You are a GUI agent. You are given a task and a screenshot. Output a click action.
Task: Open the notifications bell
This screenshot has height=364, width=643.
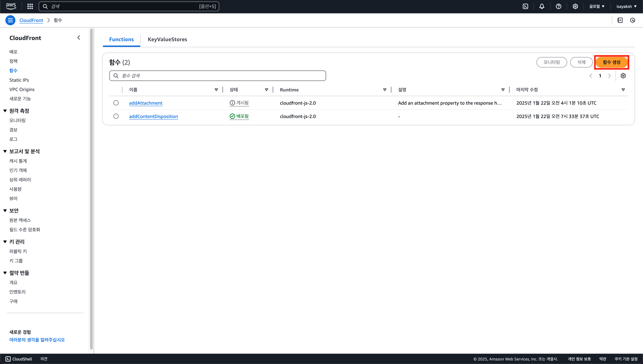(542, 7)
